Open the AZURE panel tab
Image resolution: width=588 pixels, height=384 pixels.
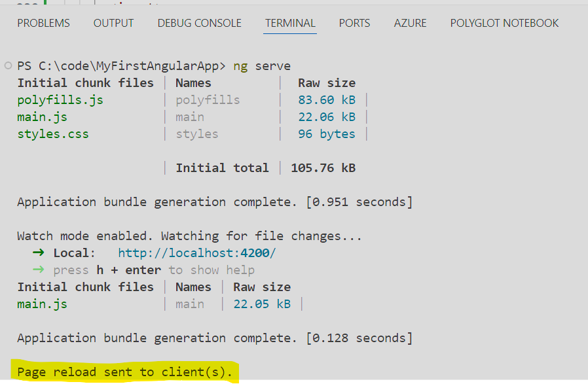(410, 23)
